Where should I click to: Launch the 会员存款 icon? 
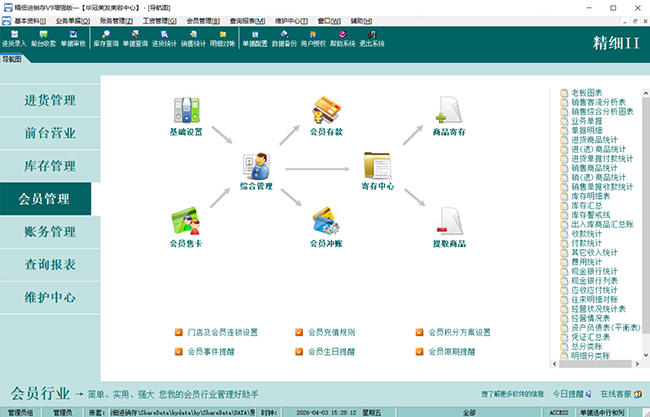tap(326, 112)
